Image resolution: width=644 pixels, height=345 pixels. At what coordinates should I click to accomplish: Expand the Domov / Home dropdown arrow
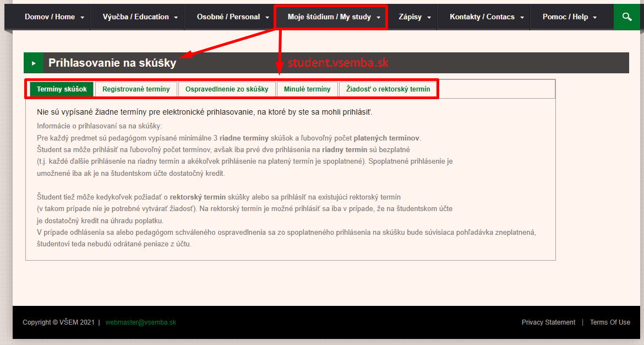(82, 18)
